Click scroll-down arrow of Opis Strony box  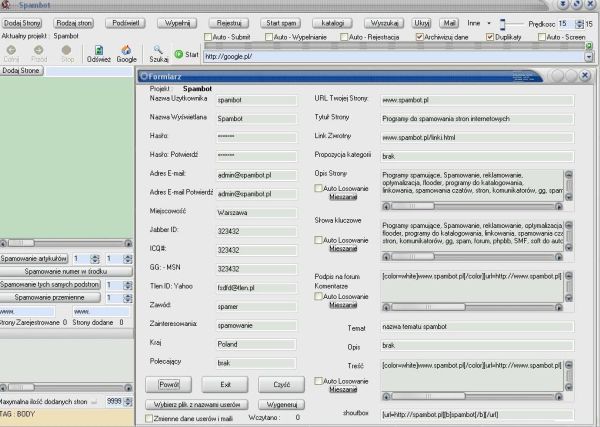pos(569,197)
